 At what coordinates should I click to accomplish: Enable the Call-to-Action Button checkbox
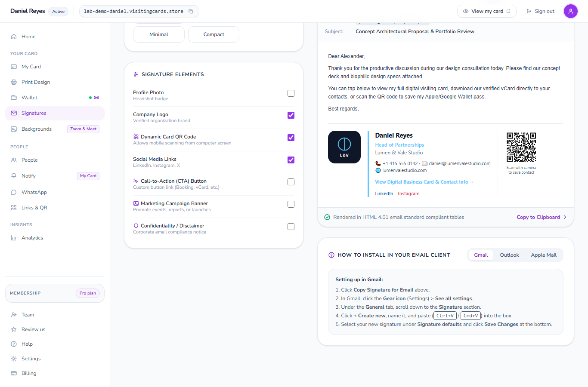(x=291, y=182)
